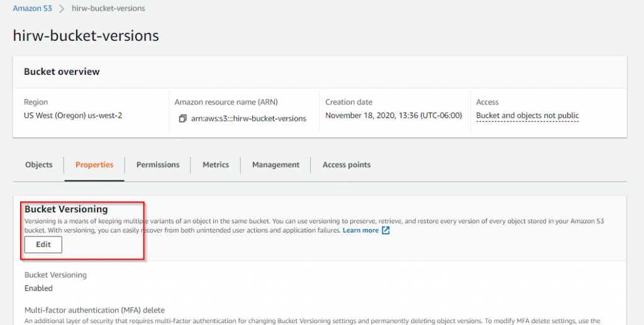Click the Bucket overview heading
The width and height of the screenshot is (644, 325).
[x=62, y=72]
